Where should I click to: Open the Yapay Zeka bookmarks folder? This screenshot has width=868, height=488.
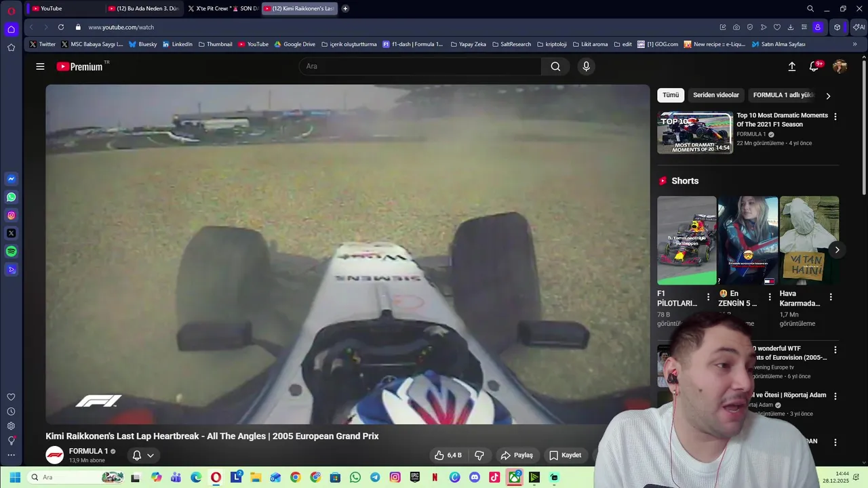(468, 44)
